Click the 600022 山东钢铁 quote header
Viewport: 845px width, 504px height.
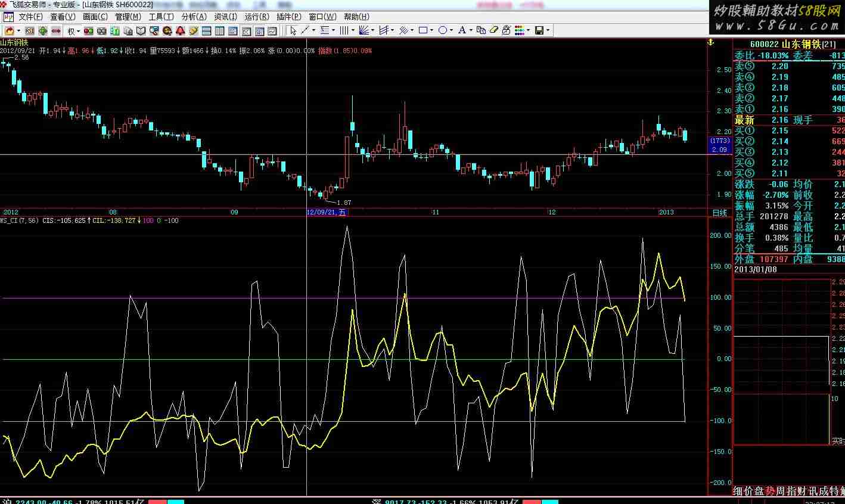(793, 44)
